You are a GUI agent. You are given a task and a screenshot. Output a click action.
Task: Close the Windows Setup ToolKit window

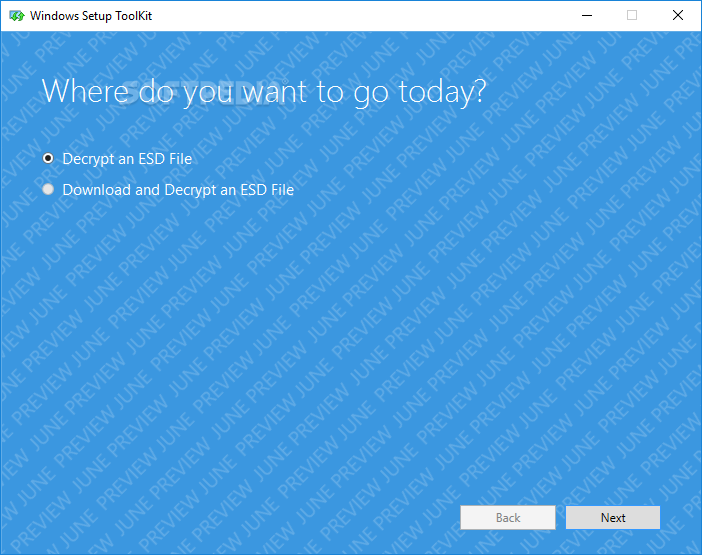(678, 16)
